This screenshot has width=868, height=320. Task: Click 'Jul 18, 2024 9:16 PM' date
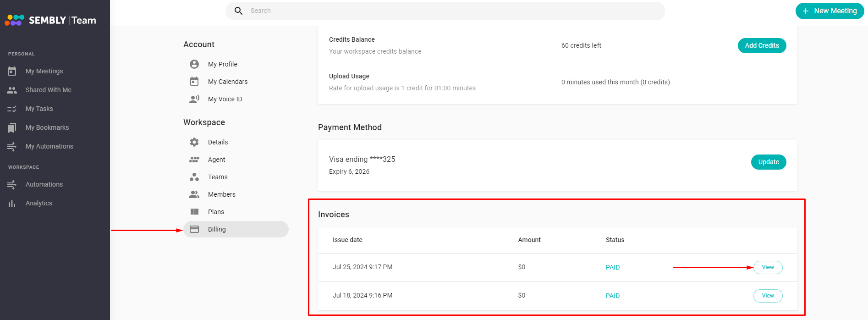click(363, 295)
